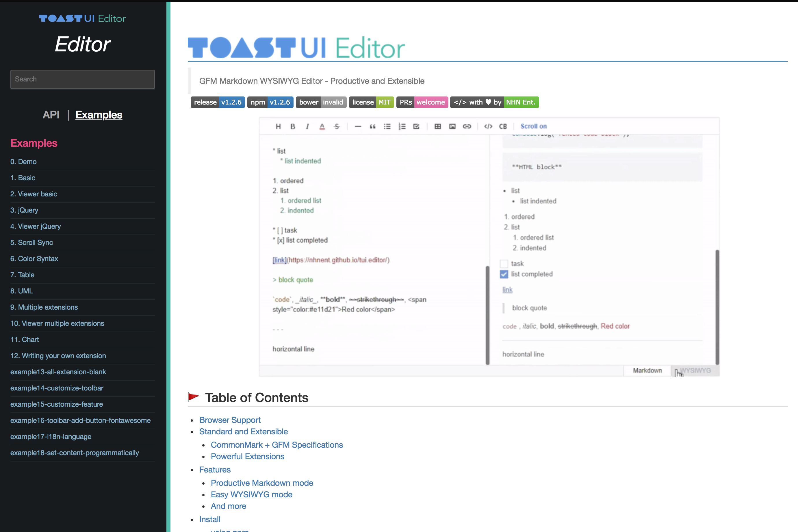798x532 pixels.
Task: Click the text color icon
Action: click(322, 126)
